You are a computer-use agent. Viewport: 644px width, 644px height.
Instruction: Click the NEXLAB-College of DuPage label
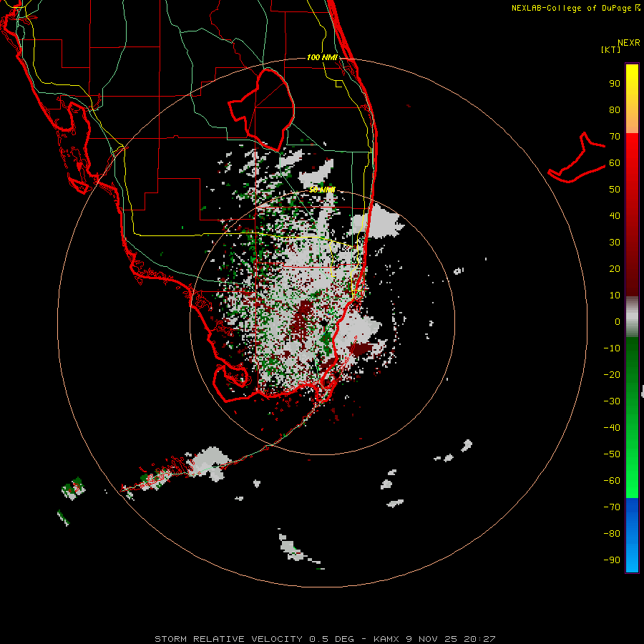click(575, 8)
